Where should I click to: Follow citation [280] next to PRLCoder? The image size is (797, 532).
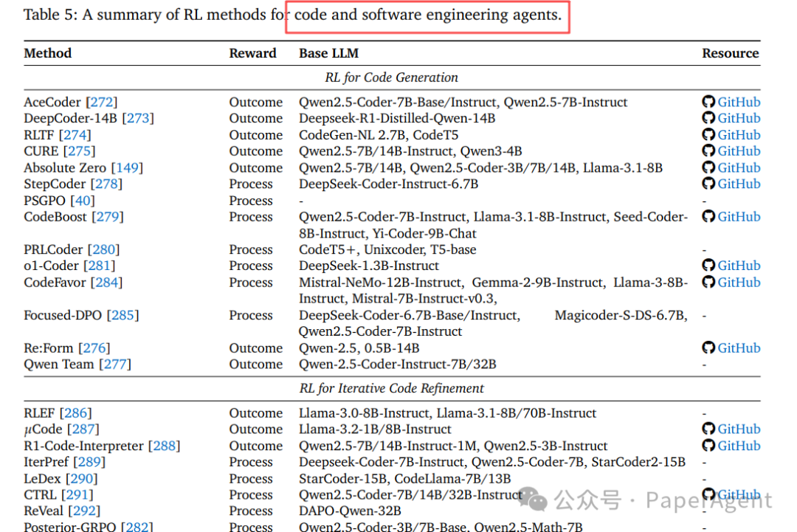point(104,249)
